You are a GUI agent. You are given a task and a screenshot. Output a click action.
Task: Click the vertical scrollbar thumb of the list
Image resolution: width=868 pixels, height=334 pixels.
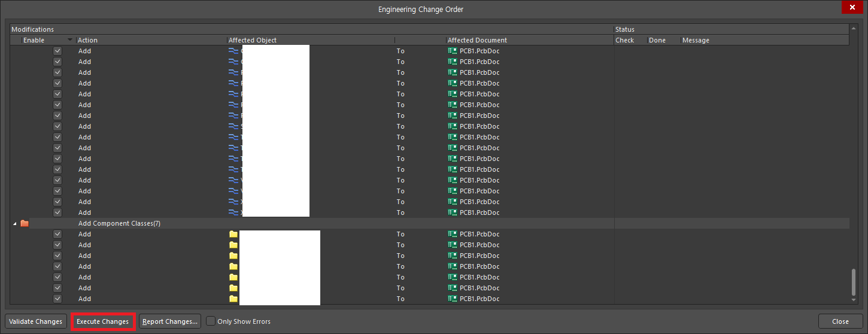(854, 282)
